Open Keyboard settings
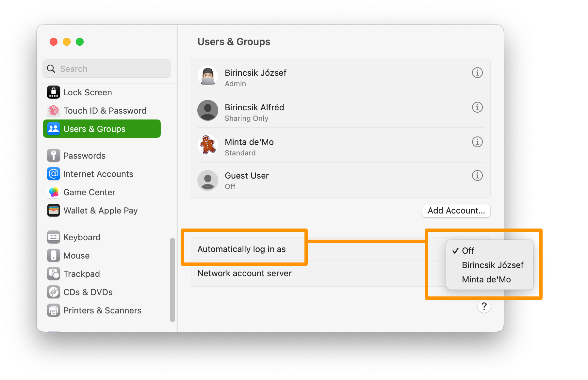588x380 pixels. [102, 237]
